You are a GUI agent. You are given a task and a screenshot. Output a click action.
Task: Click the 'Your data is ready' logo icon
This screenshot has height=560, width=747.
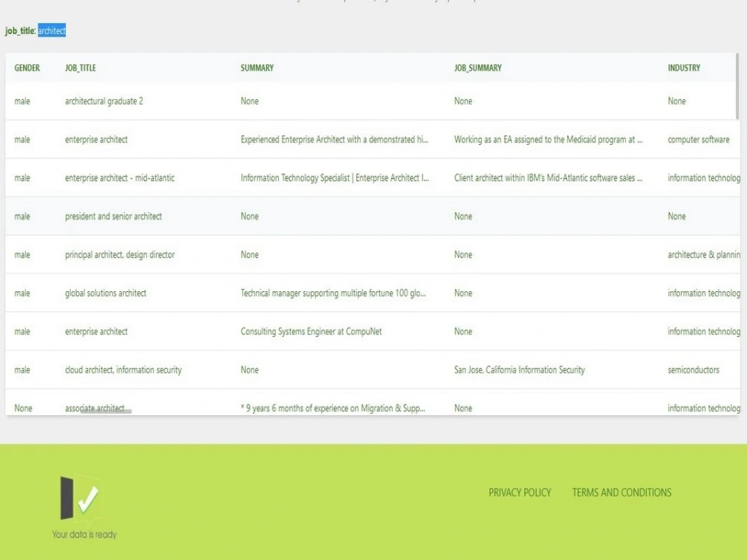[x=81, y=497]
